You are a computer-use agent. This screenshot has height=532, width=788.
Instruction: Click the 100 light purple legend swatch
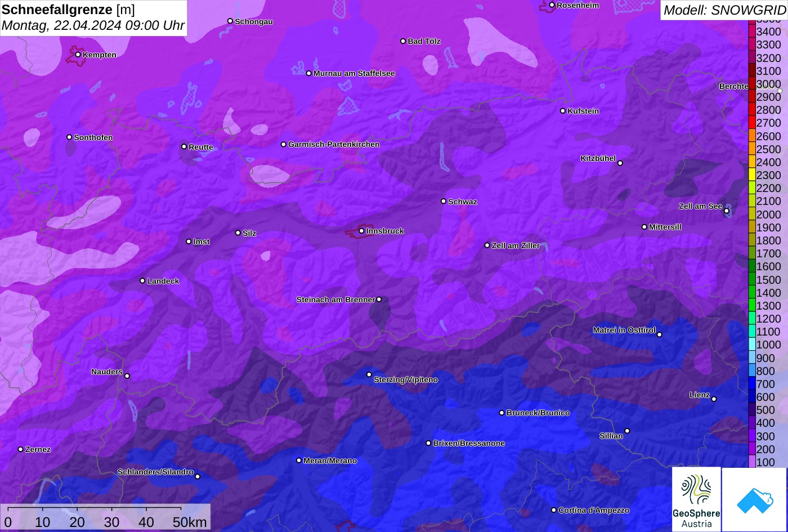tap(752, 462)
